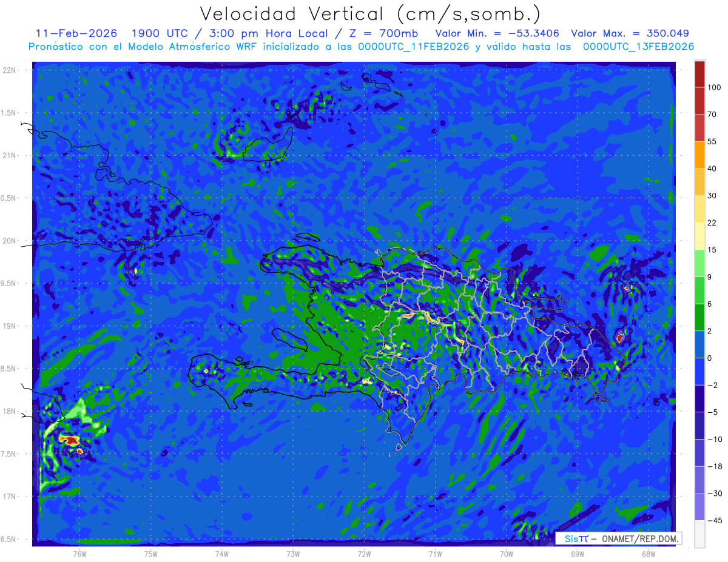Select the pale yellow swatch between 22 and 15

[x=699, y=236]
